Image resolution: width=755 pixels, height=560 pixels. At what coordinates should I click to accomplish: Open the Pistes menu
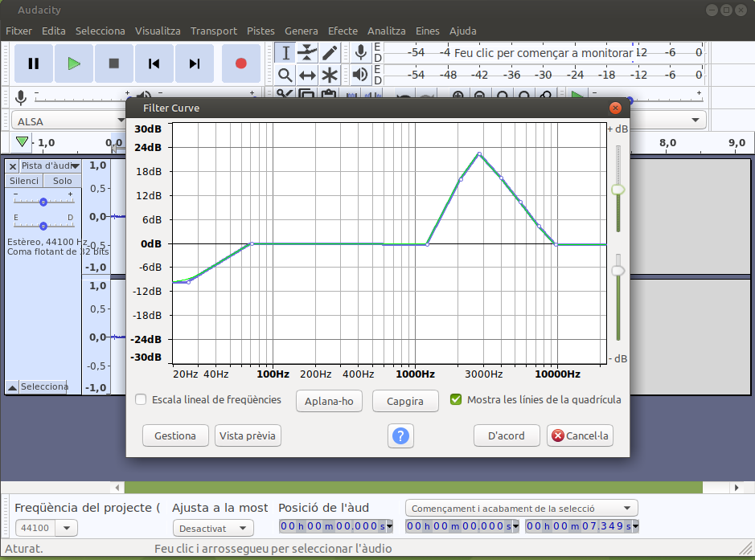261,31
